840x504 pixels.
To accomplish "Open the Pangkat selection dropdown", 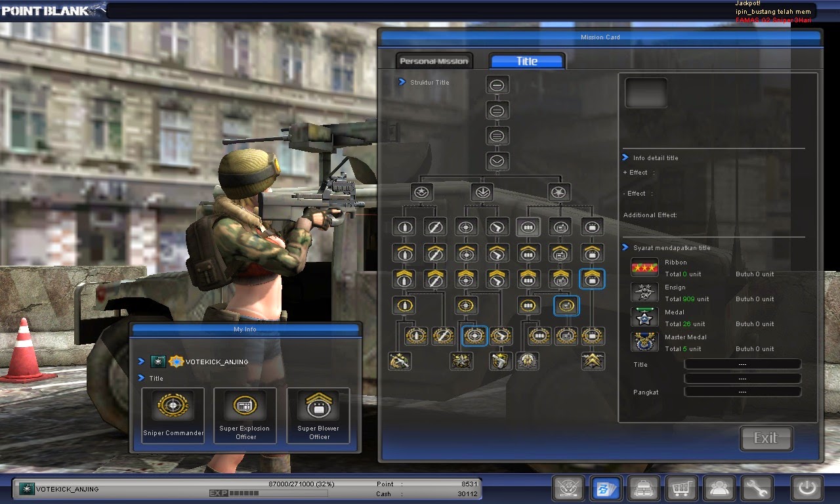I will pos(742,392).
